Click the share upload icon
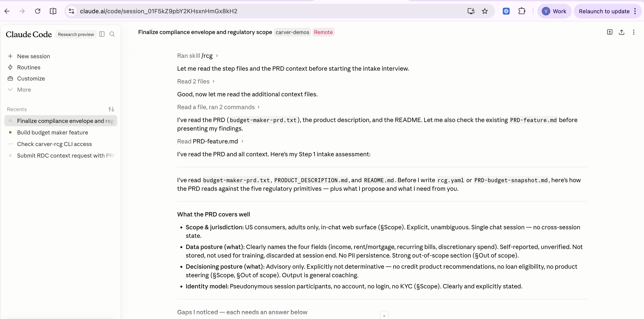This screenshot has height=319, width=644. click(x=622, y=32)
